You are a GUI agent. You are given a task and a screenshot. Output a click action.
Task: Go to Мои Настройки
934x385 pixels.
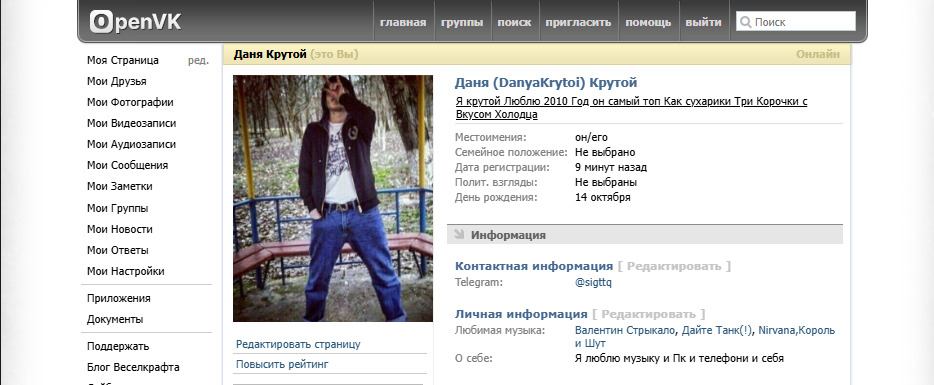(x=126, y=271)
